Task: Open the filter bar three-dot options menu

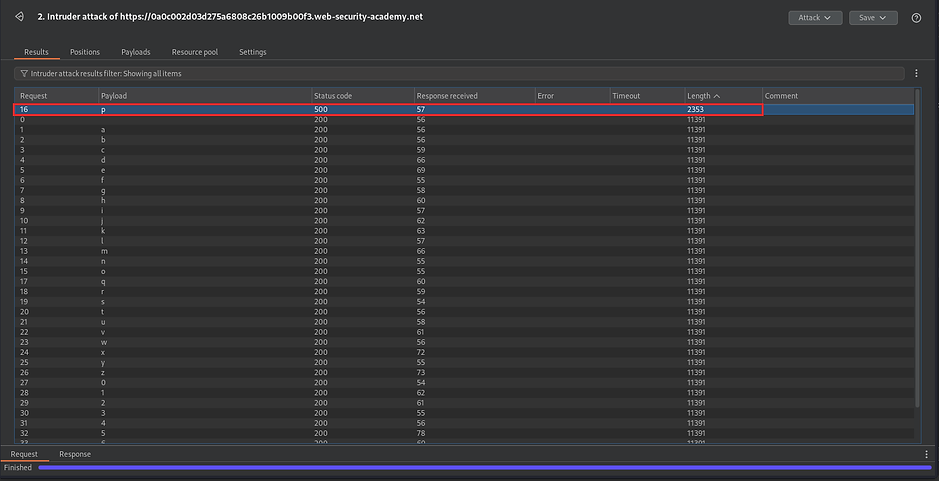Action: coord(916,74)
